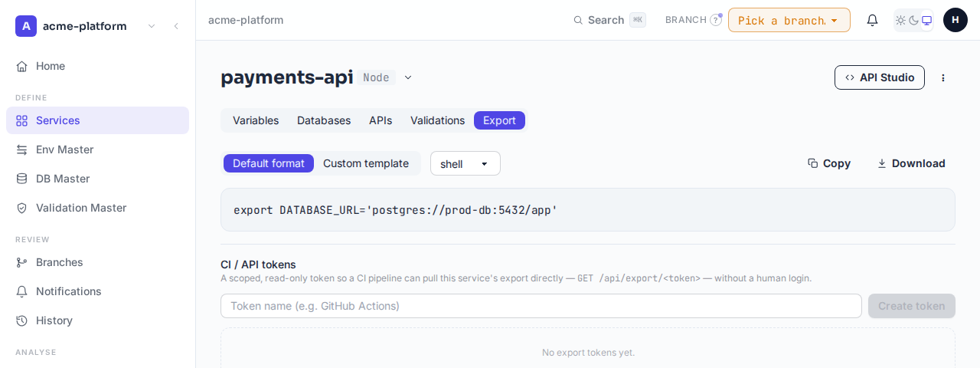Go to Home in the sidebar
The image size is (980, 368).
[x=97, y=66]
